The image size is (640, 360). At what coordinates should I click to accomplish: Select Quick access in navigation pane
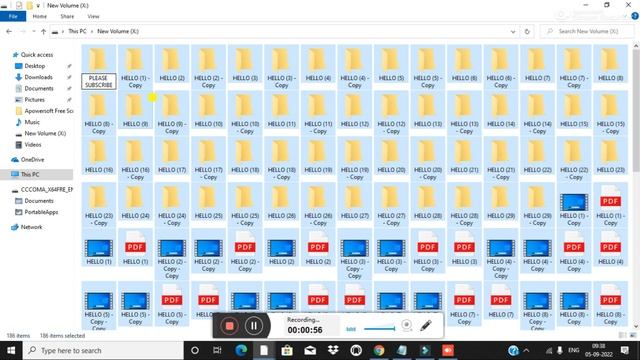tap(37, 55)
